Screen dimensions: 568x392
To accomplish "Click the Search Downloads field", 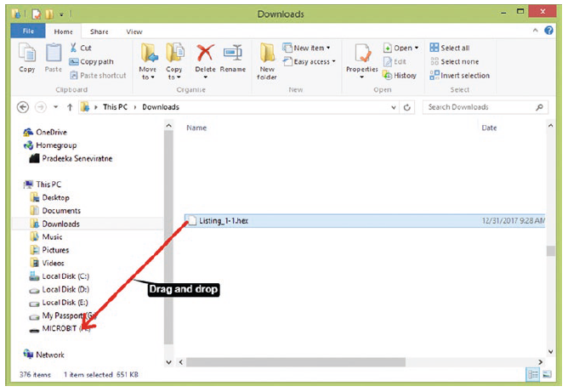I will pyautogui.click(x=479, y=107).
